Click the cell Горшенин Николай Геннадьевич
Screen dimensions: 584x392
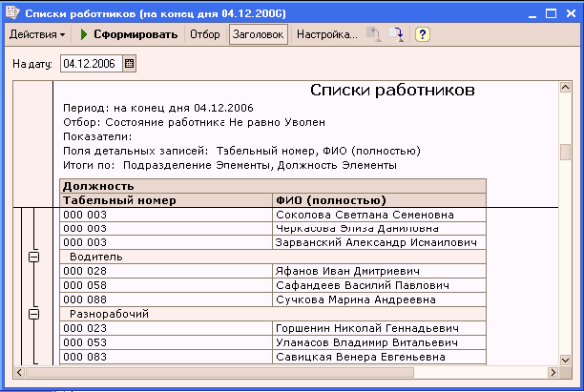pyautogui.click(x=378, y=328)
